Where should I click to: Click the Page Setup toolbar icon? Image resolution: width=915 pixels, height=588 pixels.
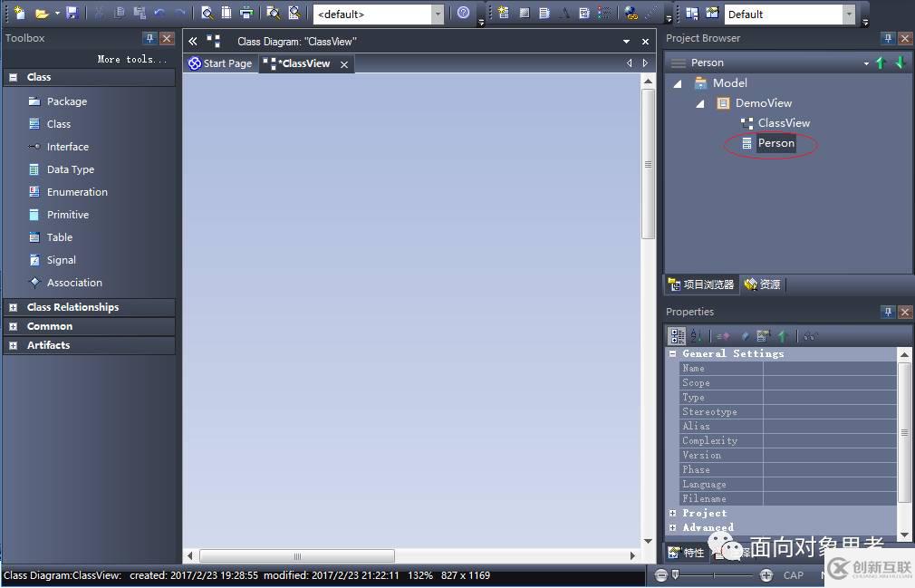point(226,13)
